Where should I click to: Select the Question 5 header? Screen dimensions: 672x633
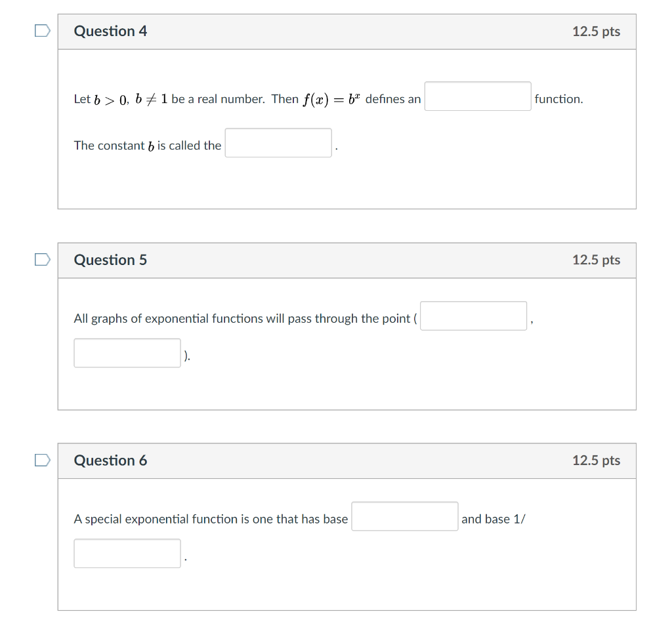coord(110,260)
